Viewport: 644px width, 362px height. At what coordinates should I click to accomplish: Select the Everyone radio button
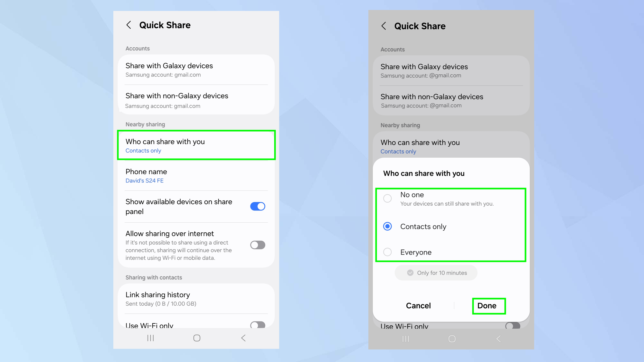[387, 252]
